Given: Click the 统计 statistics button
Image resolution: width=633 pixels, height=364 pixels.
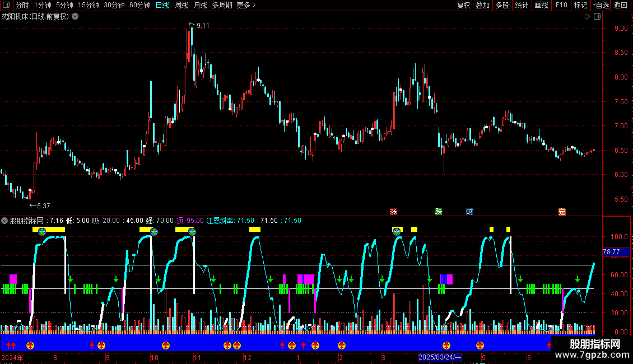Looking at the screenshot, I should tap(522, 5).
